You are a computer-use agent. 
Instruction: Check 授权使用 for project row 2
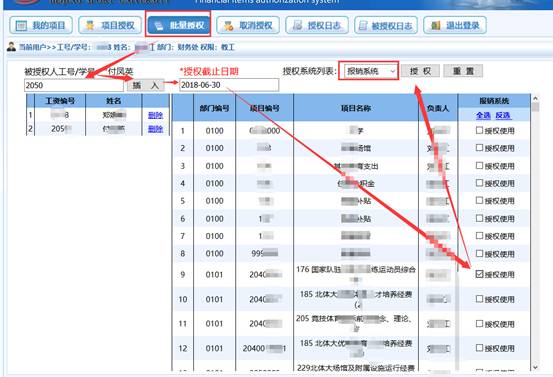(479, 147)
